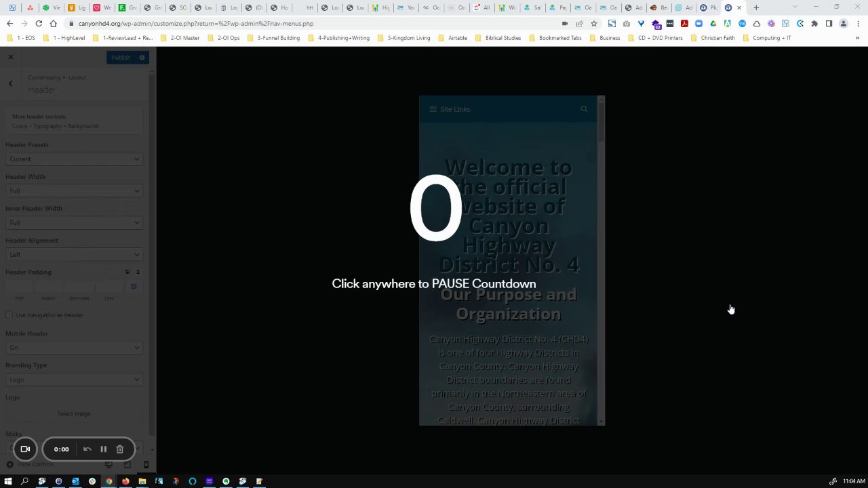Open Chrome three-dot menu
Viewport: 868px width, 488px height.
[858, 23]
